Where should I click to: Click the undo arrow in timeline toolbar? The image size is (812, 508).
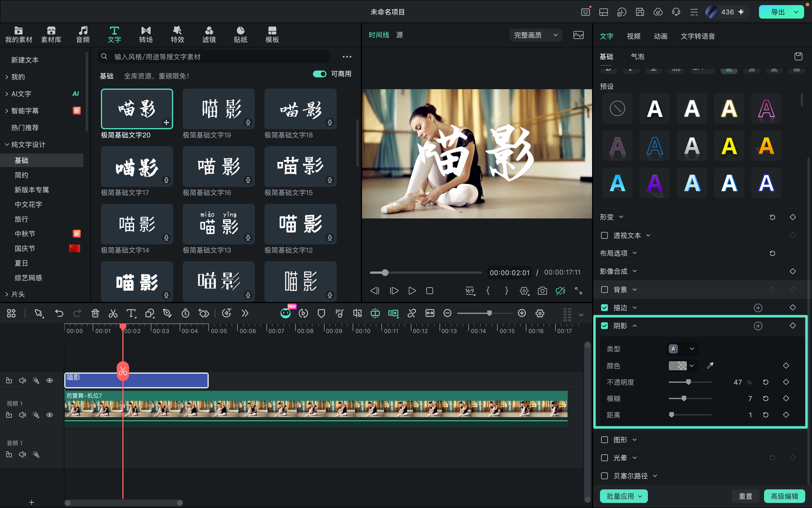59,314
